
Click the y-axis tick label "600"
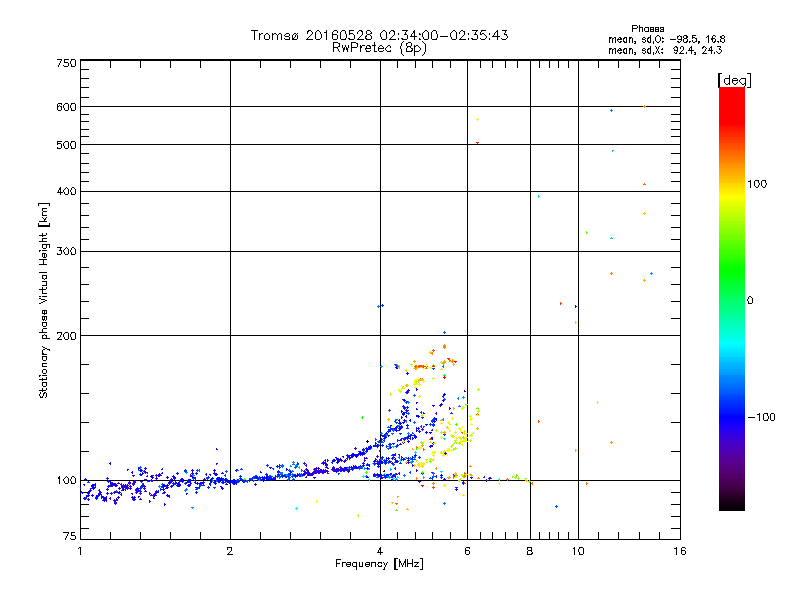pyautogui.click(x=66, y=107)
